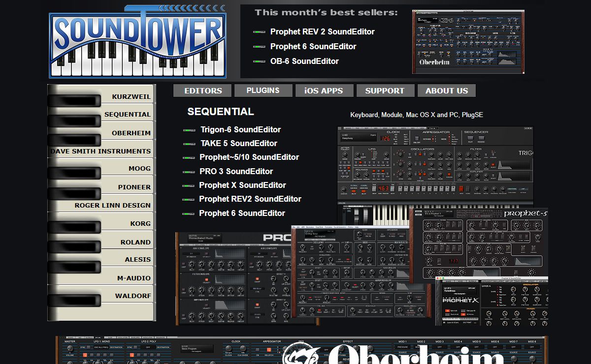This screenshot has width=591, height=364.
Task: Click bullet icon beside OB-6 SoundEditor
Action: click(260, 61)
